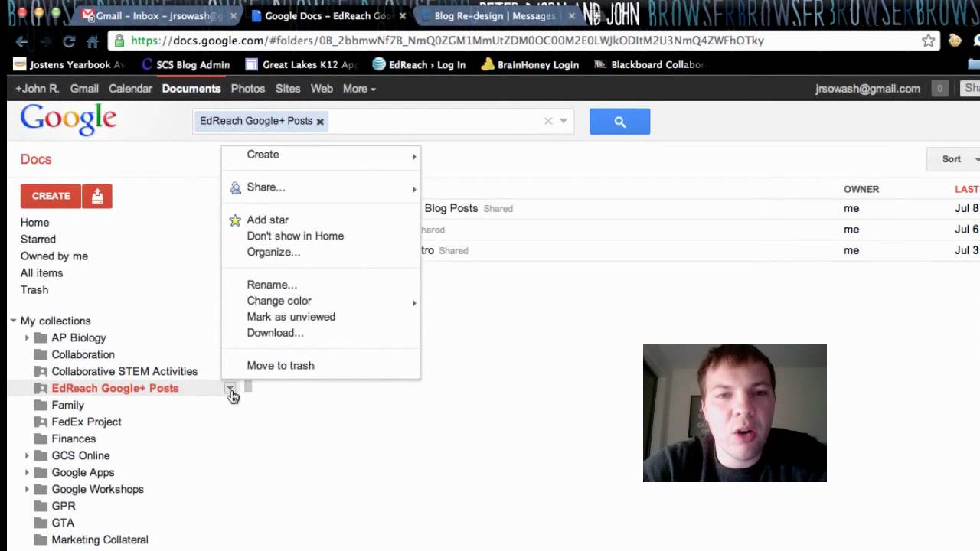Click the blue search magnifier button

[x=619, y=122]
